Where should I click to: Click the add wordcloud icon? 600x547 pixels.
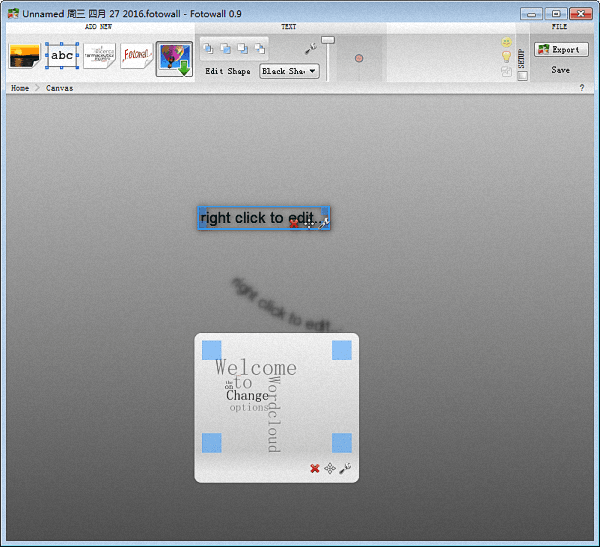pyautogui.click(x=99, y=56)
